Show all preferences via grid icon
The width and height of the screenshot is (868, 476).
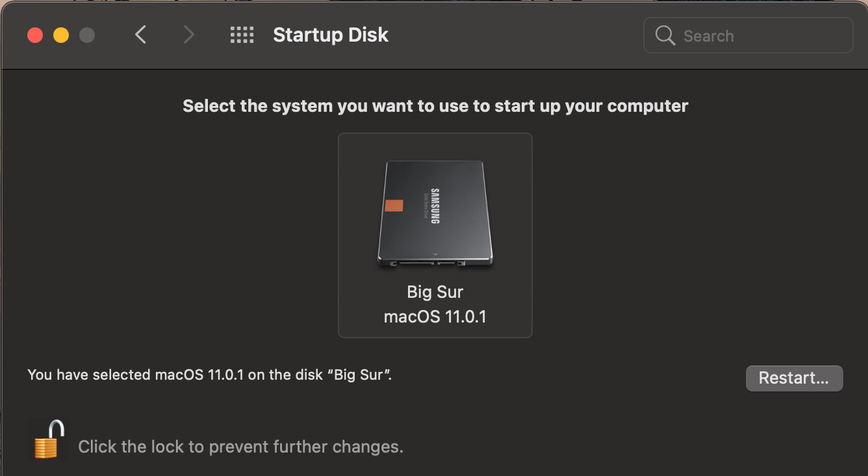coord(242,35)
